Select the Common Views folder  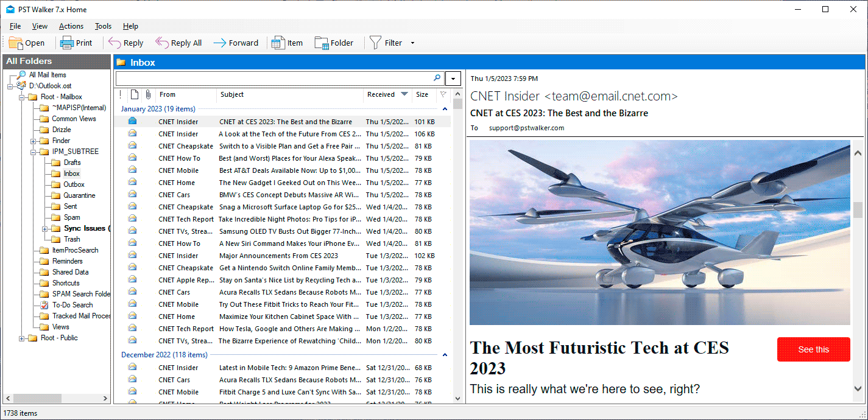coord(74,119)
